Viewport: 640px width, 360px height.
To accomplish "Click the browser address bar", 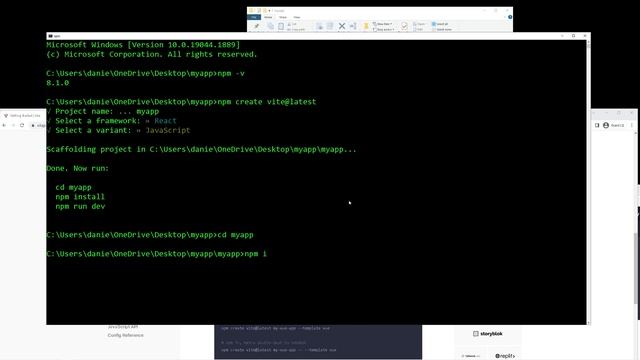I will point(39,125).
